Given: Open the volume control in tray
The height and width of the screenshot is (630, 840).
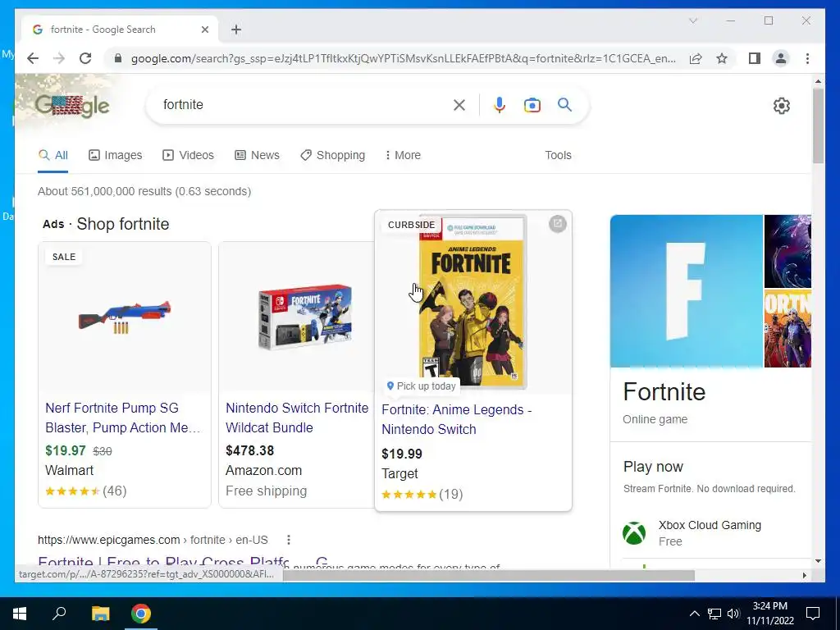Looking at the screenshot, I should (x=733, y=614).
